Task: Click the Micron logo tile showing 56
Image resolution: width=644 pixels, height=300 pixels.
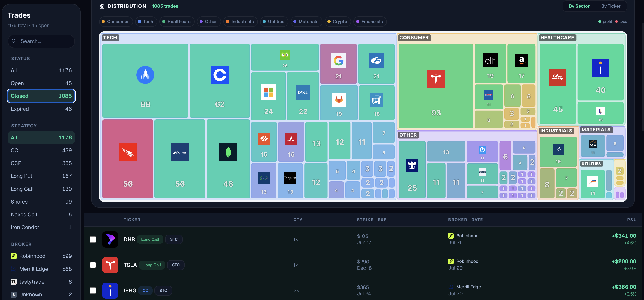Action: click(x=180, y=159)
